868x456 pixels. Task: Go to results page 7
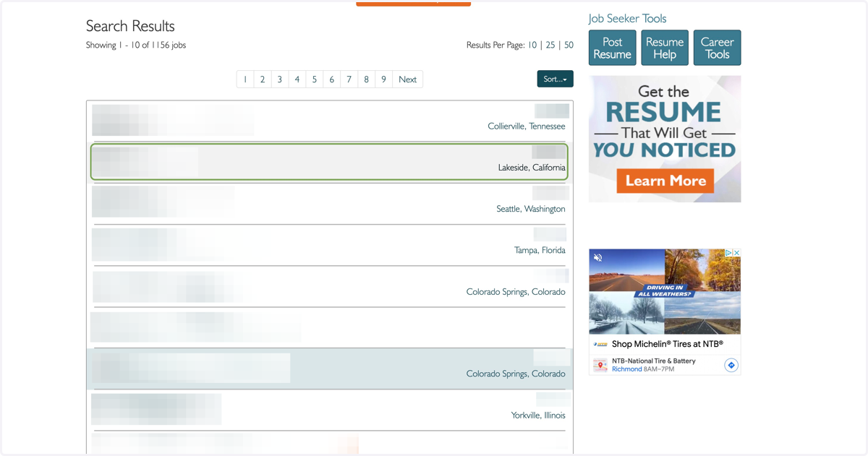[x=349, y=79]
